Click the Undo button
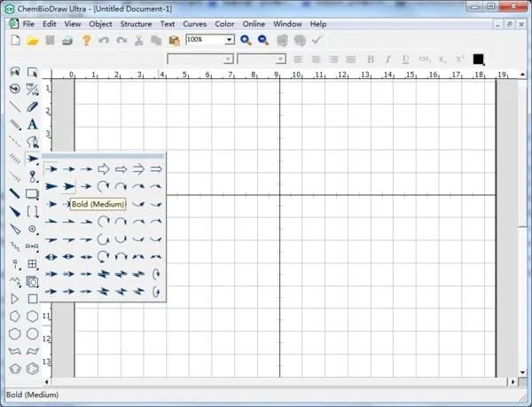 pyautogui.click(x=104, y=40)
